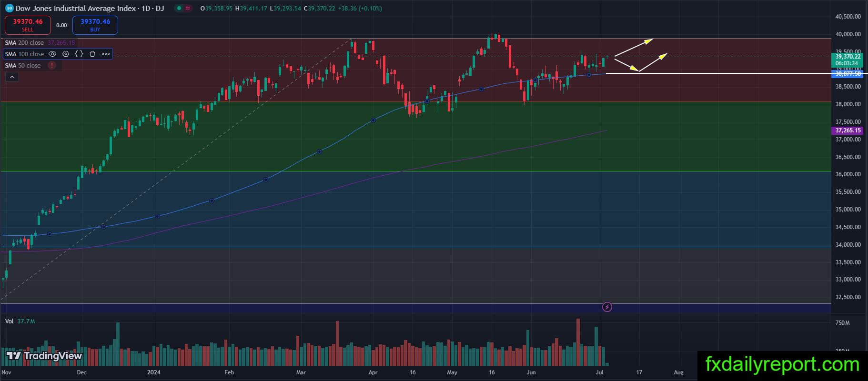Click the blue 38,877.50 price axis label
The height and width of the screenshot is (381, 868).
(x=847, y=74)
